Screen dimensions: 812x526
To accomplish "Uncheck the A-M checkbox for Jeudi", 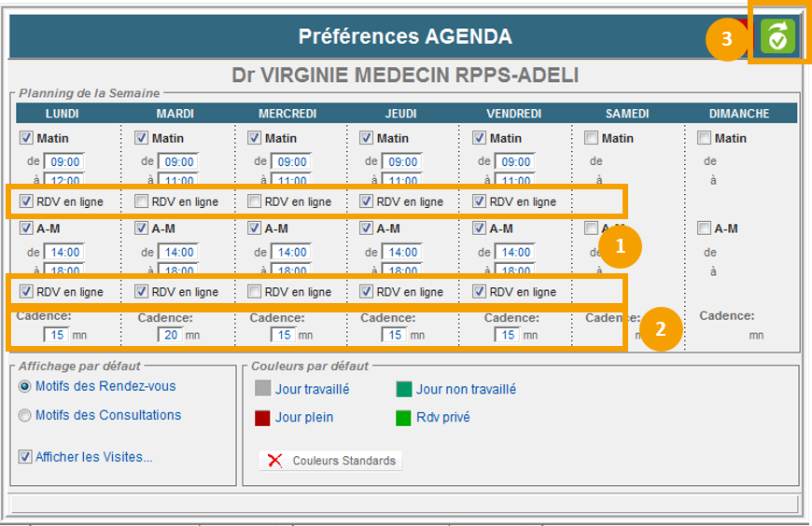I will (x=366, y=228).
